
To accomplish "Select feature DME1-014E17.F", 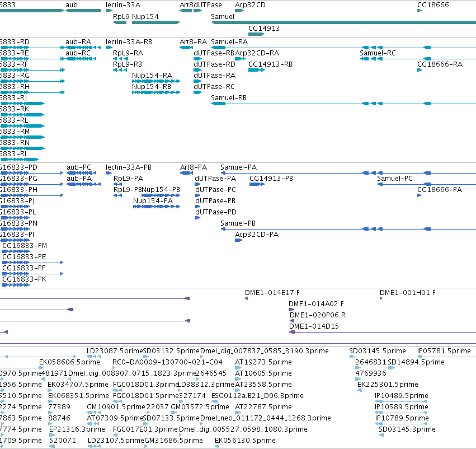I will [272, 293].
